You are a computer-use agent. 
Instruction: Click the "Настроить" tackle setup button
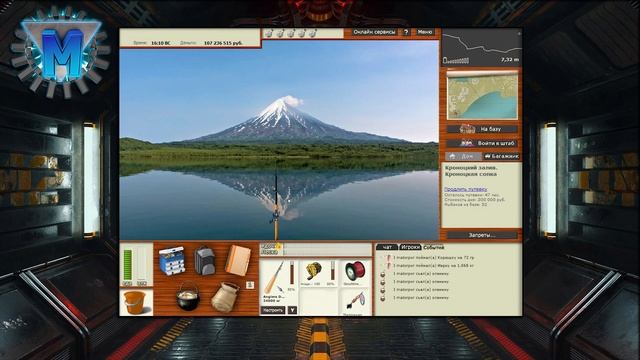(x=273, y=310)
